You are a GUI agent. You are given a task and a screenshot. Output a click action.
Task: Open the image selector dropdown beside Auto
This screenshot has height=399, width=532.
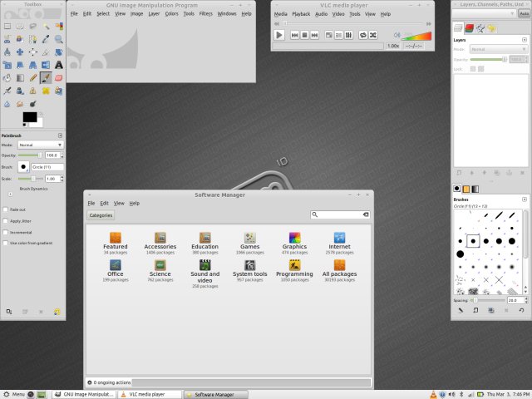(x=484, y=13)
